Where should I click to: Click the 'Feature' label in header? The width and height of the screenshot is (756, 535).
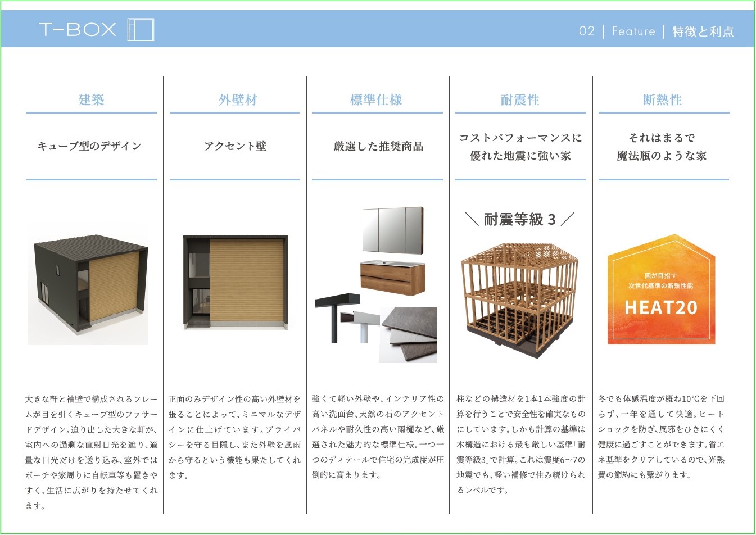[x=633, y=31]
